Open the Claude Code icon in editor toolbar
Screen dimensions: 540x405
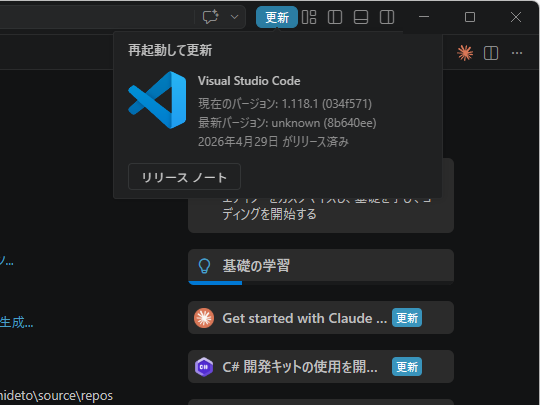pos(465,53)
